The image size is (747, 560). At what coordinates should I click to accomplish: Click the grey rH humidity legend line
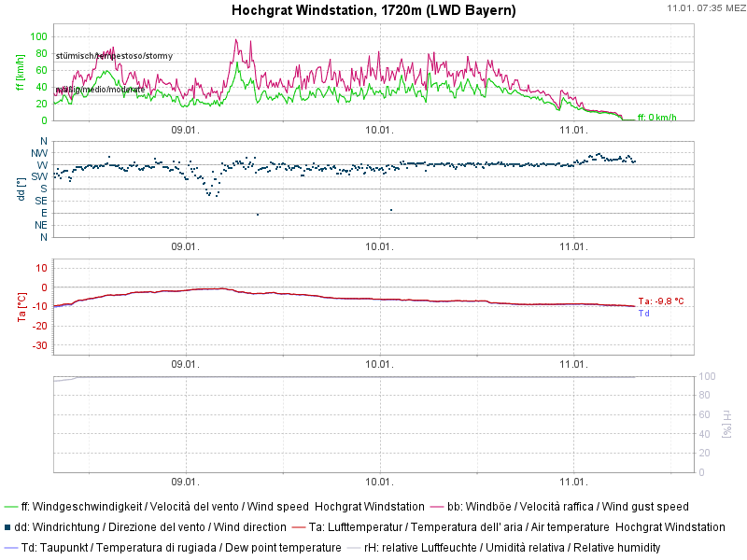click(x=353, y=548)
